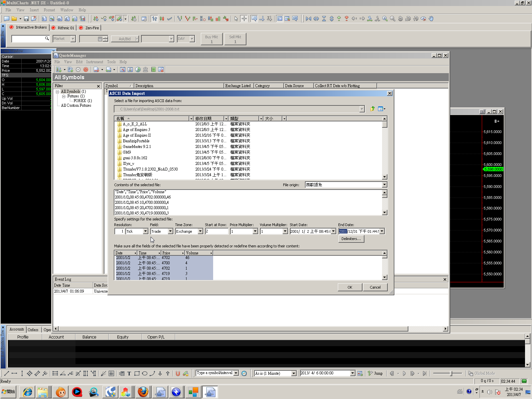Screen dimensions: 532x399
Task: Open the Tools menu in QuoteManager
Action: point(111,62)
